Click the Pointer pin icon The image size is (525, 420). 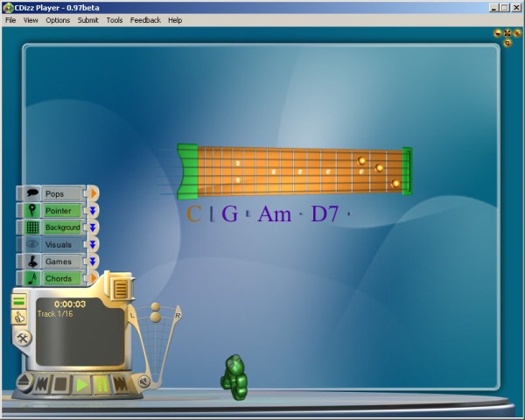[32, 210]
